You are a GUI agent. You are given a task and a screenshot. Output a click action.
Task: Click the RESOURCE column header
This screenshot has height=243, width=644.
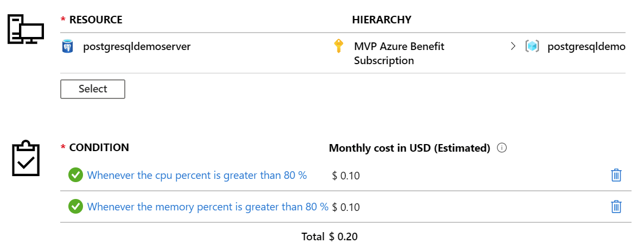coord(95,20)
